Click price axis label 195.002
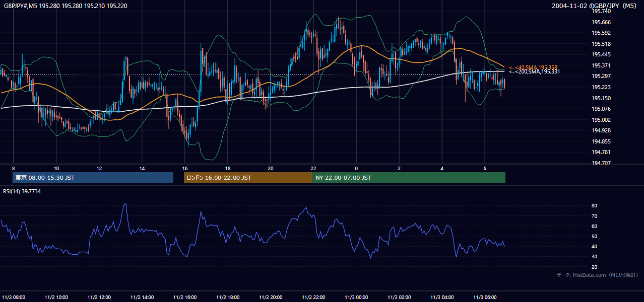Screen dimensions: 644x302 601,120
